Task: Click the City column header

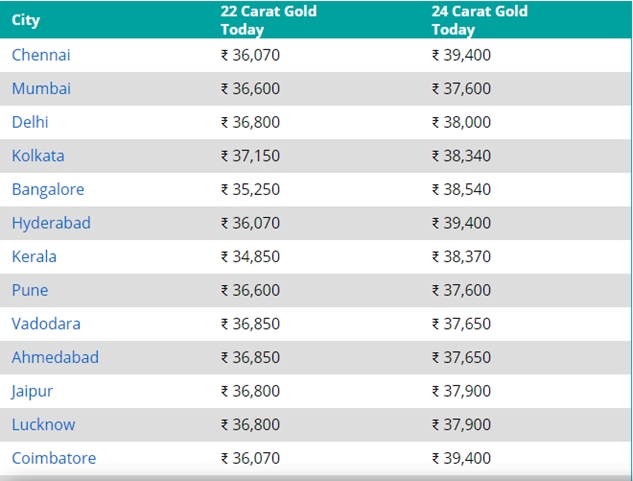Action: coord(26,20)
